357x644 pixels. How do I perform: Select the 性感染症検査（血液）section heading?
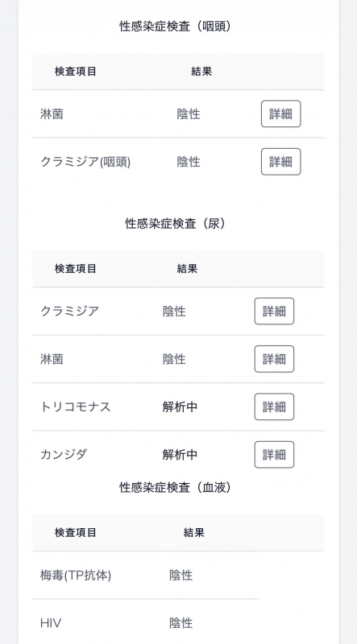point(176,488)
